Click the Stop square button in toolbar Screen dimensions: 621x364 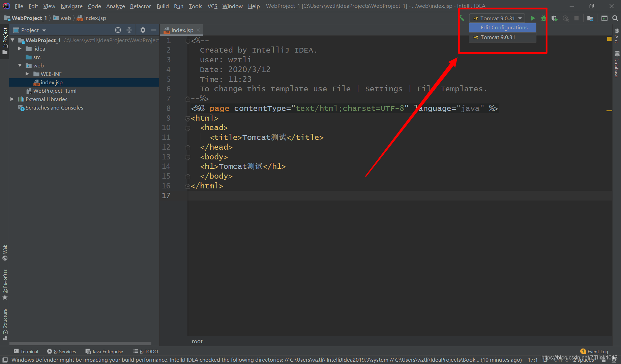tap(576, 18)
